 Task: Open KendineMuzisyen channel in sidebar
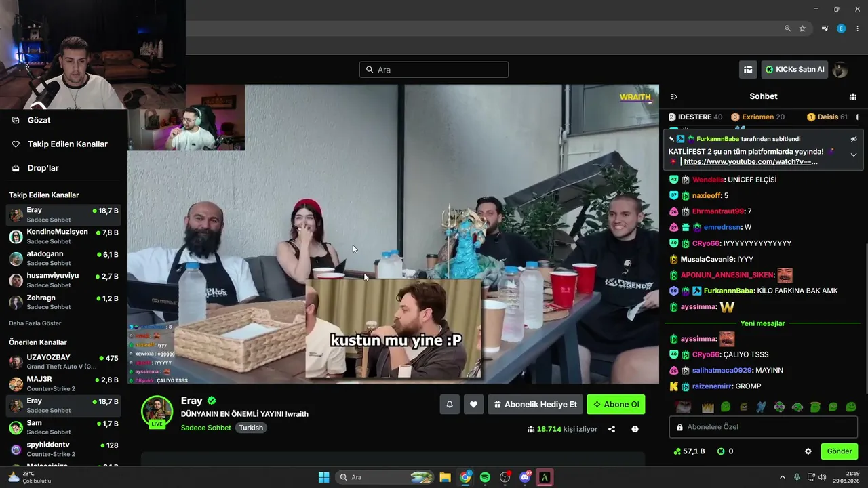pos(64,237)
